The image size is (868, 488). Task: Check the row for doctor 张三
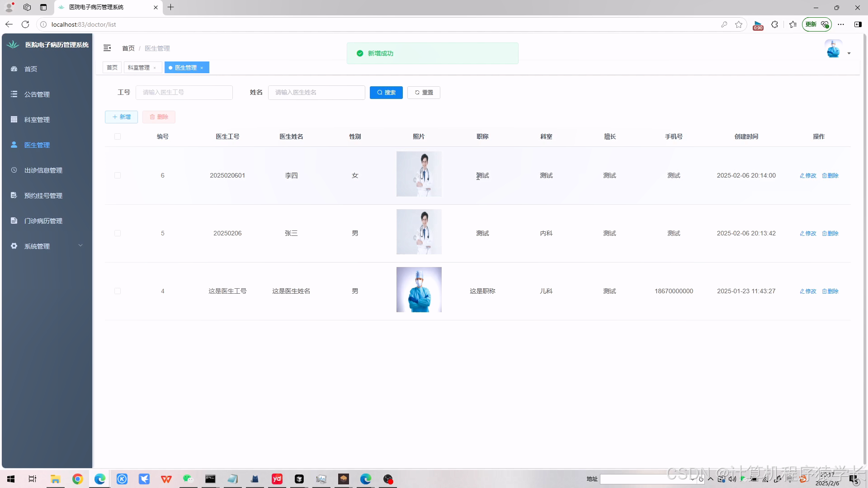pyautogui.click(x=118, y=233)
